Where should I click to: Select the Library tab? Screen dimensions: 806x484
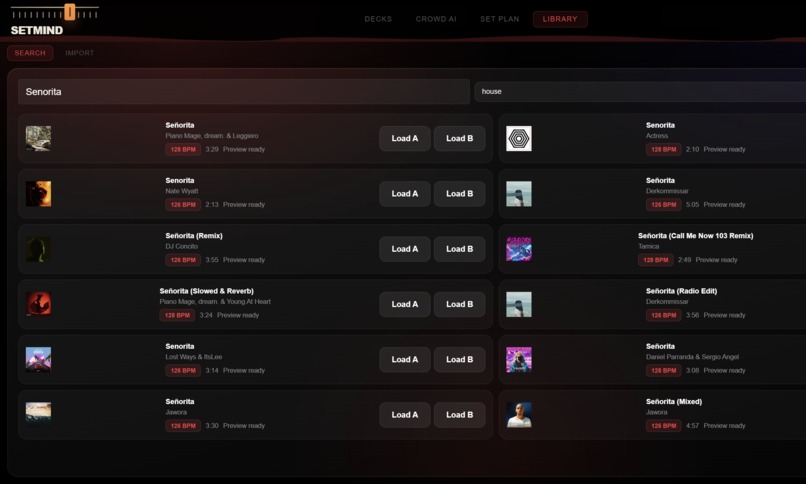click(560, 19)
